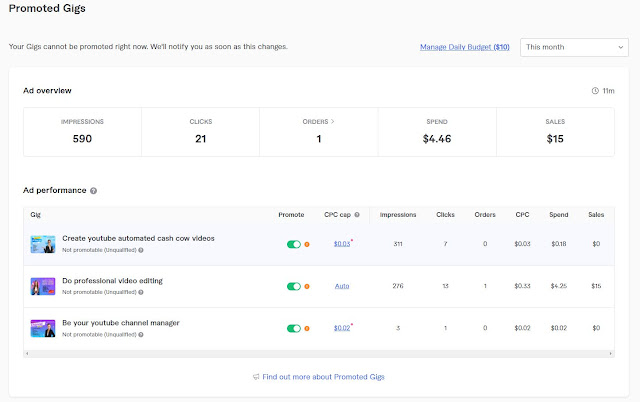
Task: Toggle promotion for cash cow videos gig
Action: (294, 244)
